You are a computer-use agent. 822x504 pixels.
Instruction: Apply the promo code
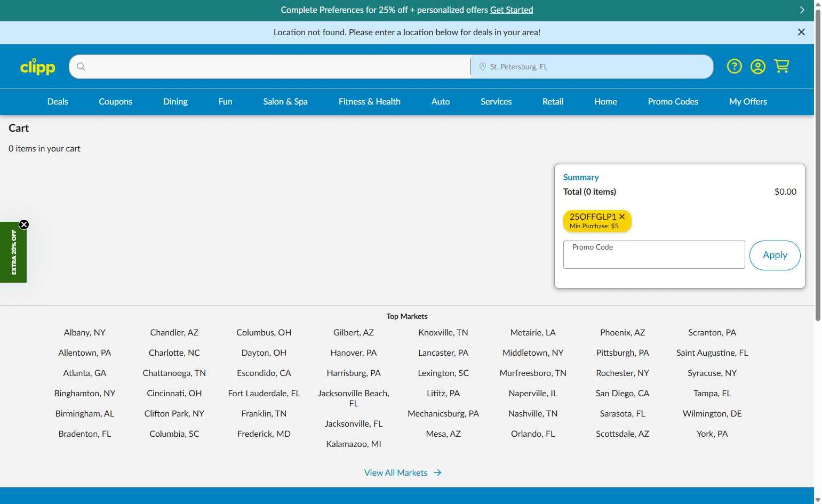pyautogui.click(x=775, y=255)
